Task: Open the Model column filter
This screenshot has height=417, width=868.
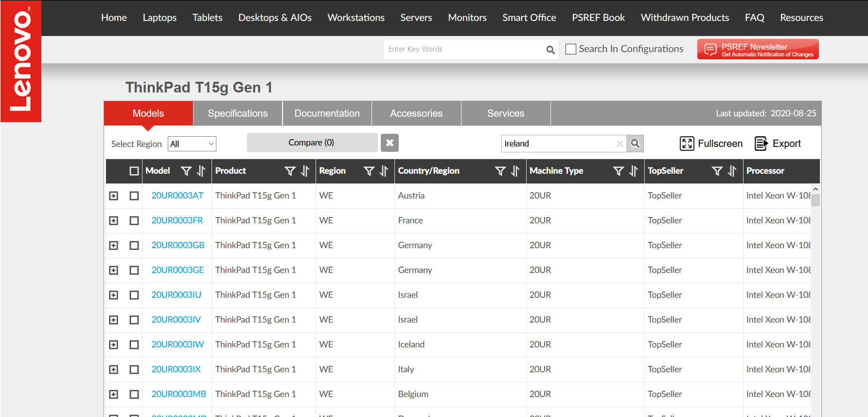Action: pos(186,171)
